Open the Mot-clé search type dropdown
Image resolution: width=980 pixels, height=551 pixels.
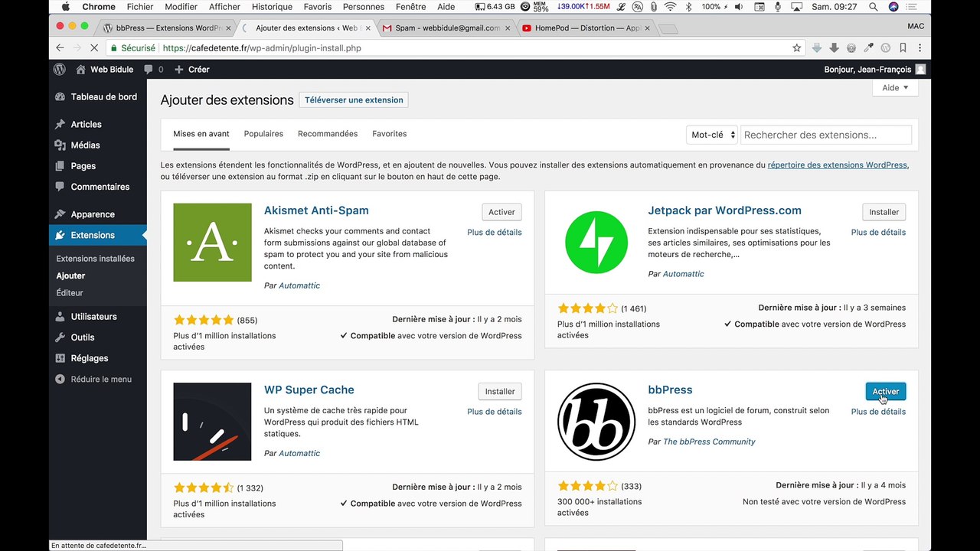click(x=711, y=135)
